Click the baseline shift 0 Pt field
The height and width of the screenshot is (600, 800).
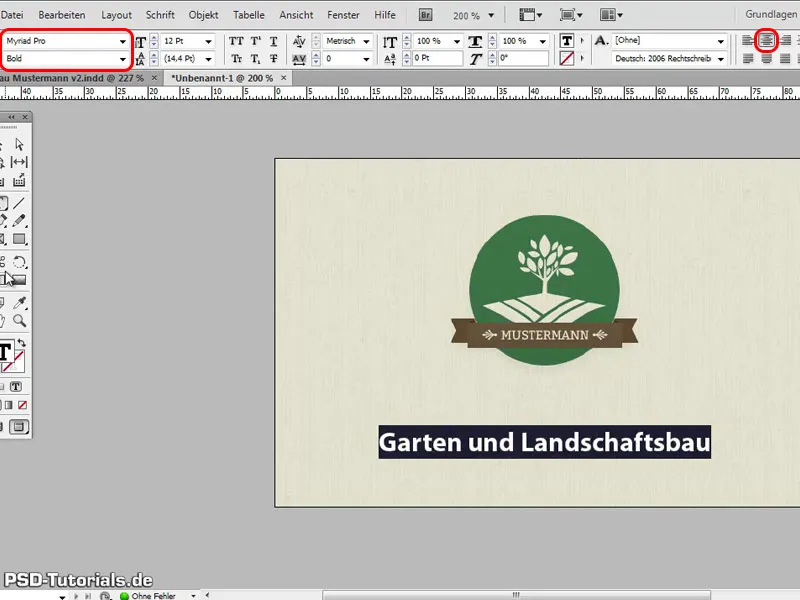pyautogui.click(x=438, y=58)
